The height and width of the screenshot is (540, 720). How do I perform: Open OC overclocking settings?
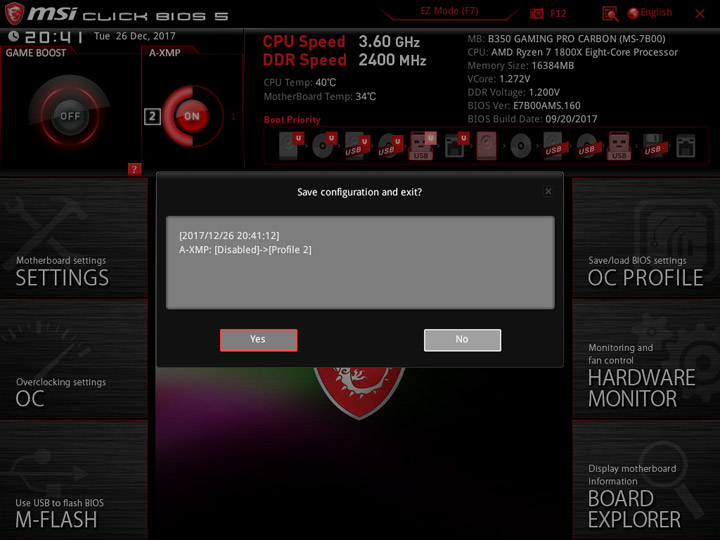point(73,360)
